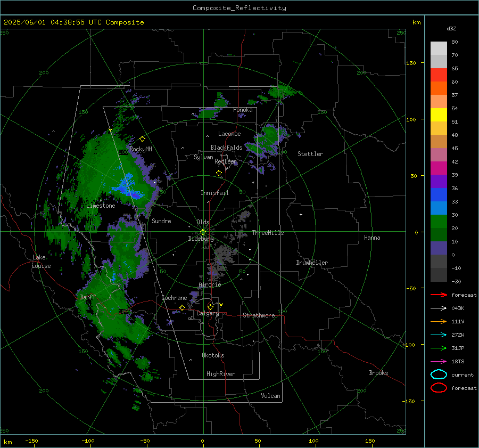Click the green 31JP arrow icon

click(x=439, y=348)
